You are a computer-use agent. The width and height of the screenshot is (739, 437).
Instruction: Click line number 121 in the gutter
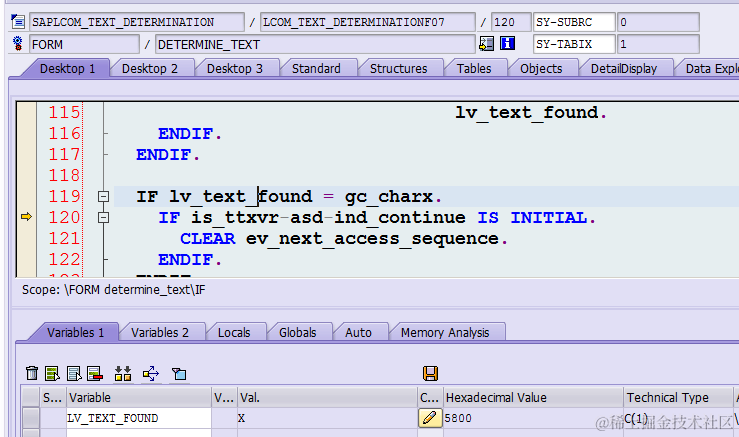click(65, 238)
